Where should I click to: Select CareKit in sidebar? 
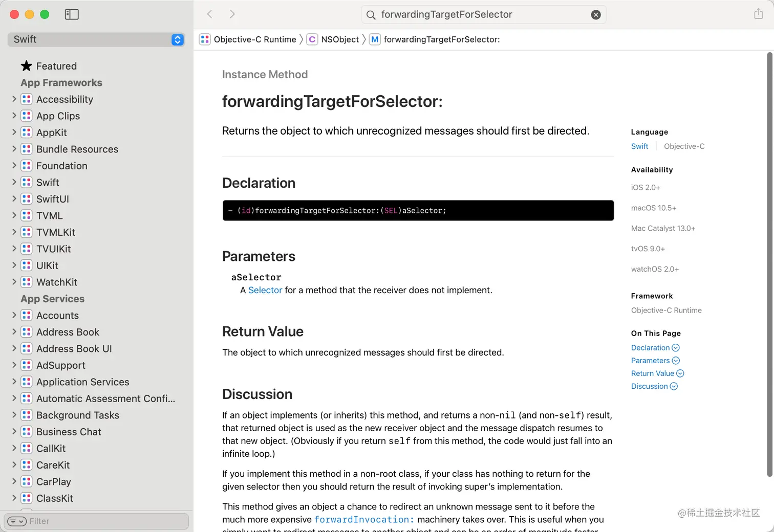coord(53,465)
